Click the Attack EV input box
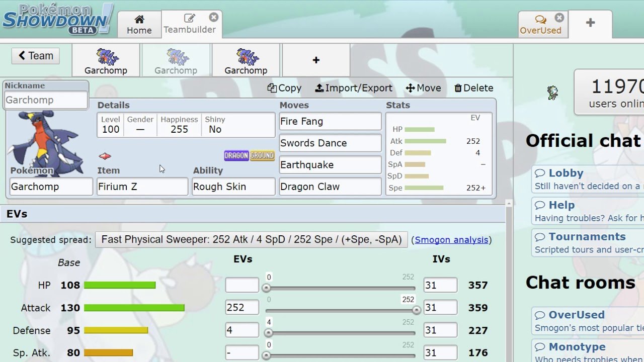644x362 pixels. (242, 307)
